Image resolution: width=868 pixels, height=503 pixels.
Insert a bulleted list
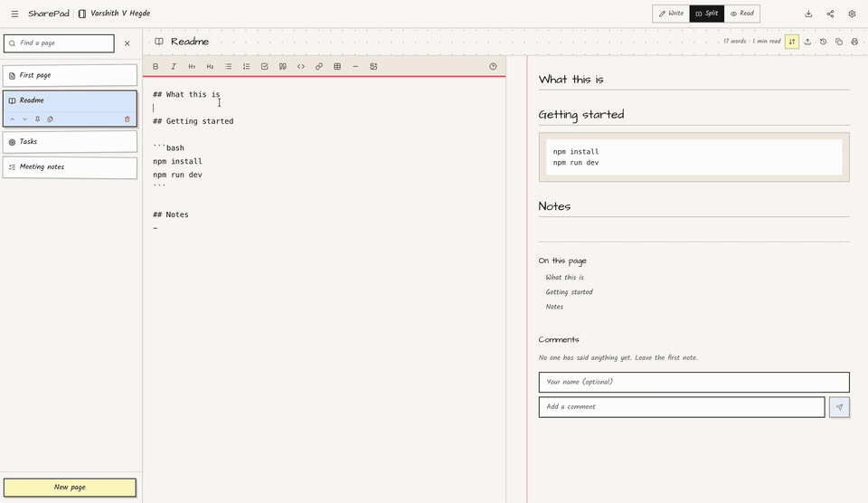click(x=228, y=66)
